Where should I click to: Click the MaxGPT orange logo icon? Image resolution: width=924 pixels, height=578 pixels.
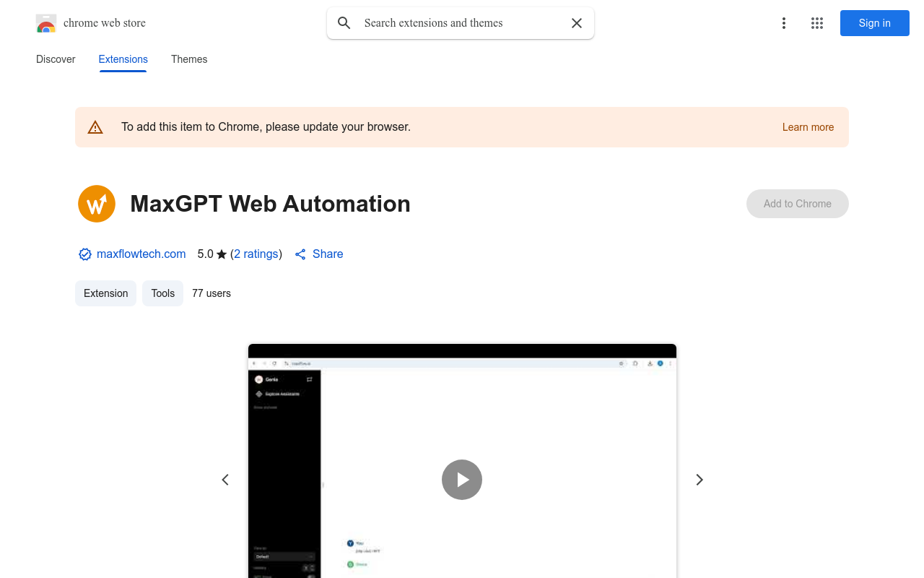pos(97,204)
